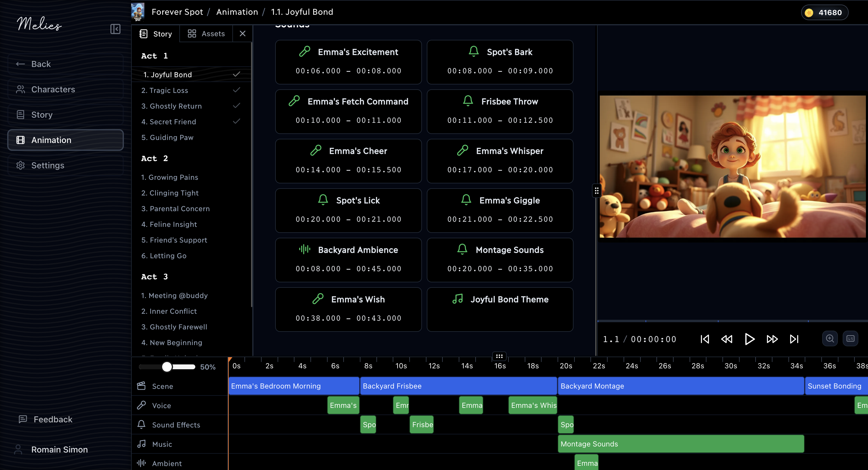Switch to the Assets tab
This screenshot has width=868, height=470.
[x=206, y=34]
